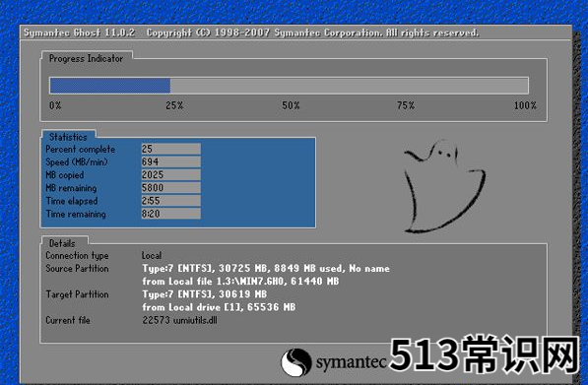Click the Percent complete value 25
The height and width of the screenshot is (385, 588).
coord(171,149)
